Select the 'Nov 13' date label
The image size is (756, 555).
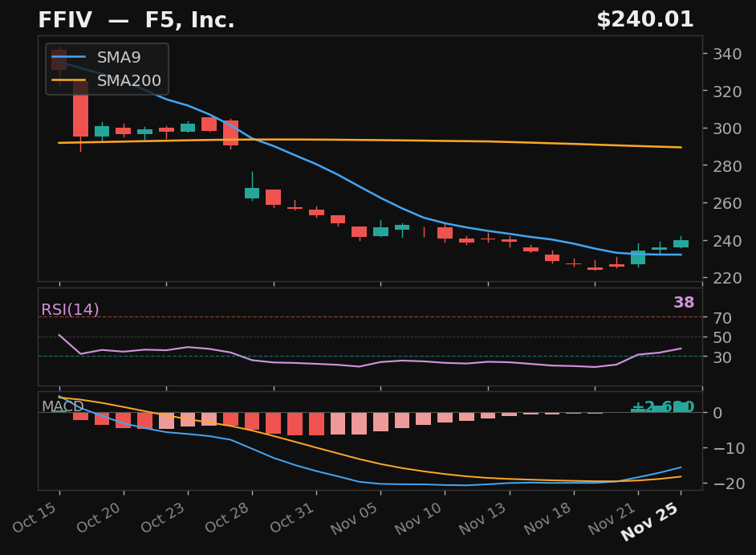point(483,518)
